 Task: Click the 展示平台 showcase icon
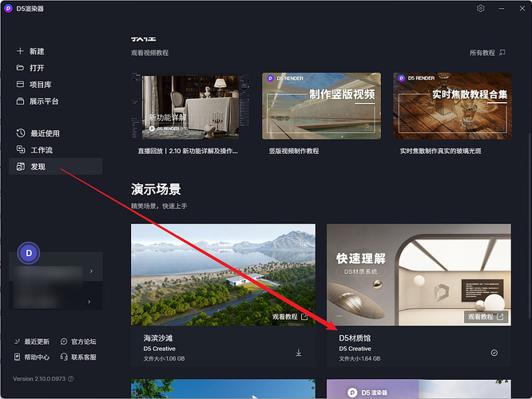(20, 101)
